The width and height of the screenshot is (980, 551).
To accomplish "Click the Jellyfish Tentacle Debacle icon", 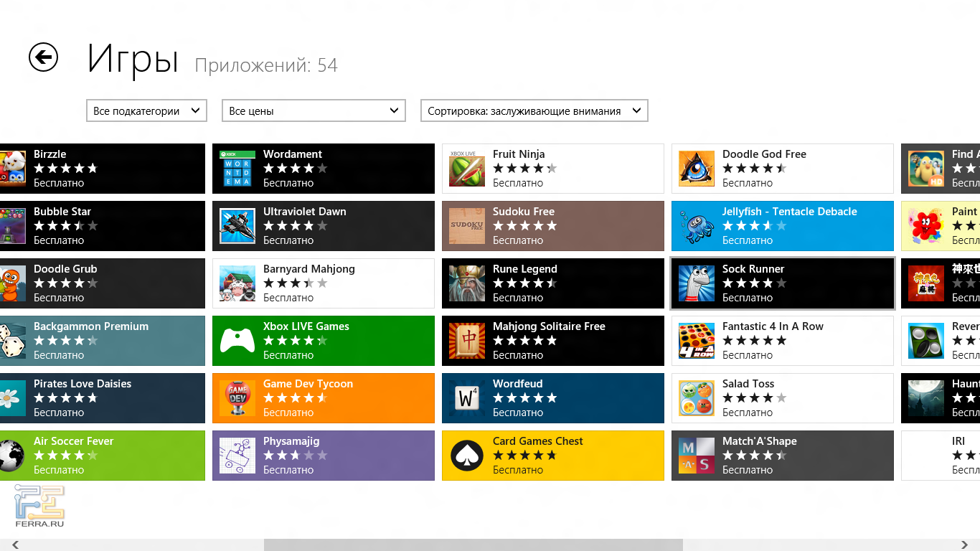I will tap(697, 226).
